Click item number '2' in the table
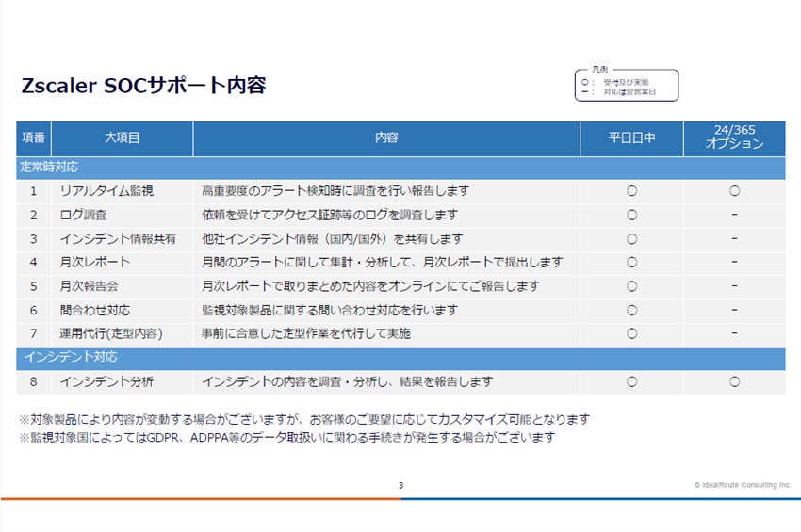 [x=34, y=215]
